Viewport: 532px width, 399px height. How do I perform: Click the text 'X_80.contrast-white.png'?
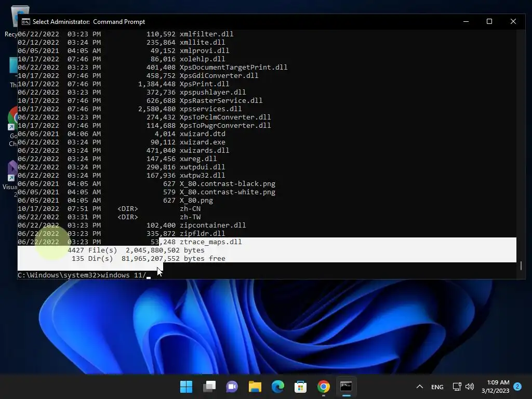(228, 192)
